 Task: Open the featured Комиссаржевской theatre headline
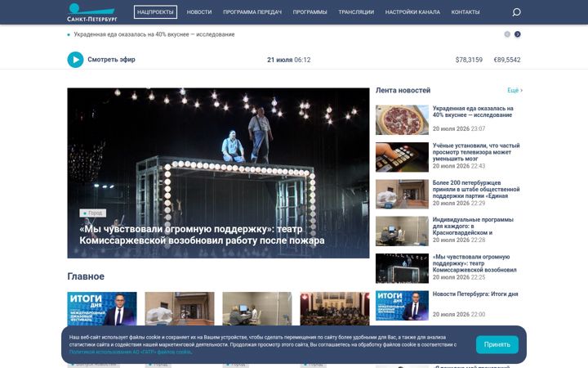[x=202, y=235]
